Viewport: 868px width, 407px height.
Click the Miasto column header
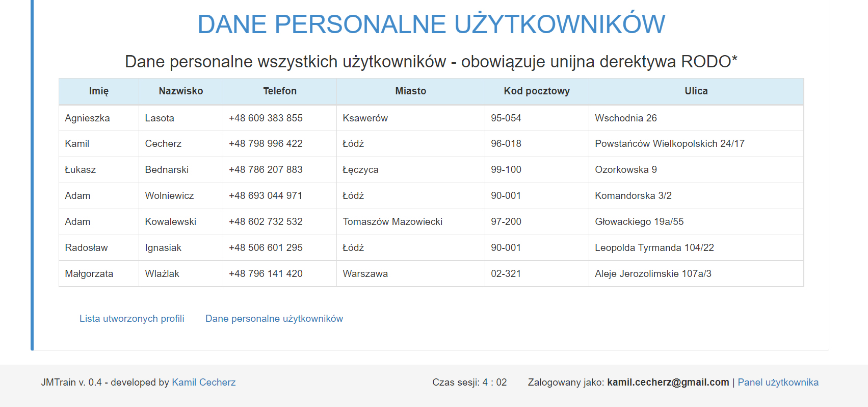coord(411,91)
